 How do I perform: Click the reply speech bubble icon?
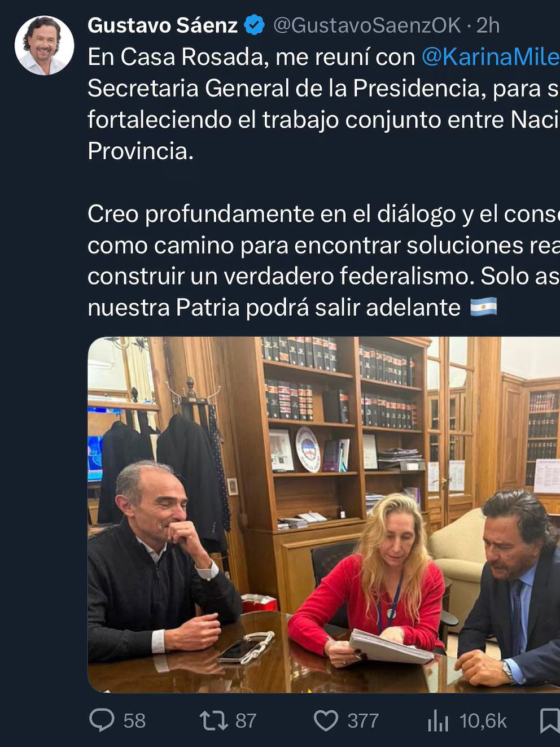pos(102,720)
